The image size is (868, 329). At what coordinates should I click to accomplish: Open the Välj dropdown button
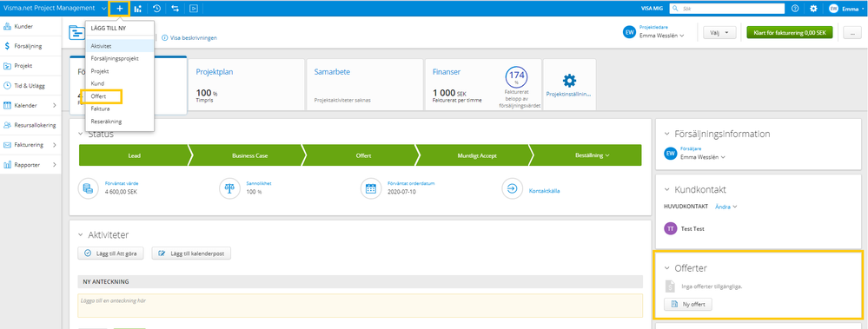pos(719,33)
